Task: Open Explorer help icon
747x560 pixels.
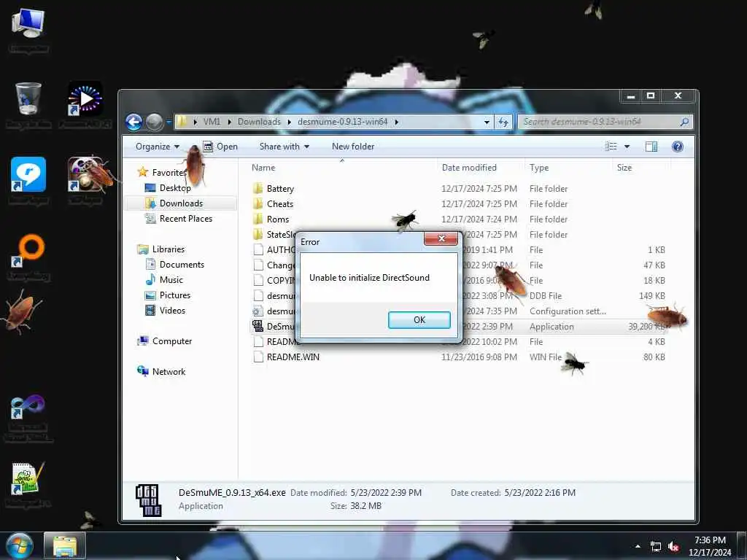Action: (678, 147)
